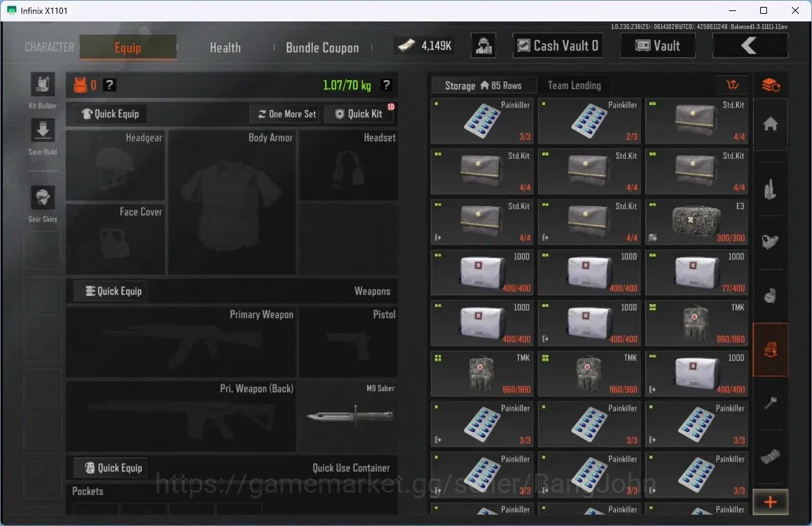
Task: Click the orange sort storage icon
Action: [x=732, y=84]
